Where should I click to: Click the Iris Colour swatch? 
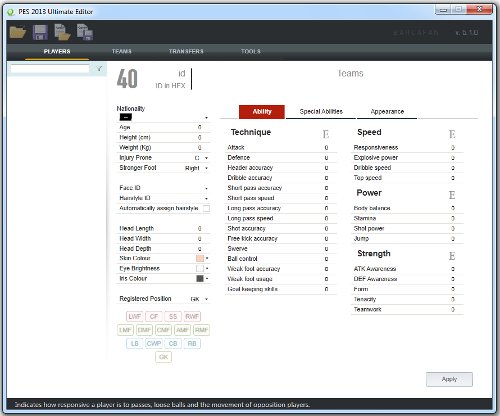(x=200, y=278)
